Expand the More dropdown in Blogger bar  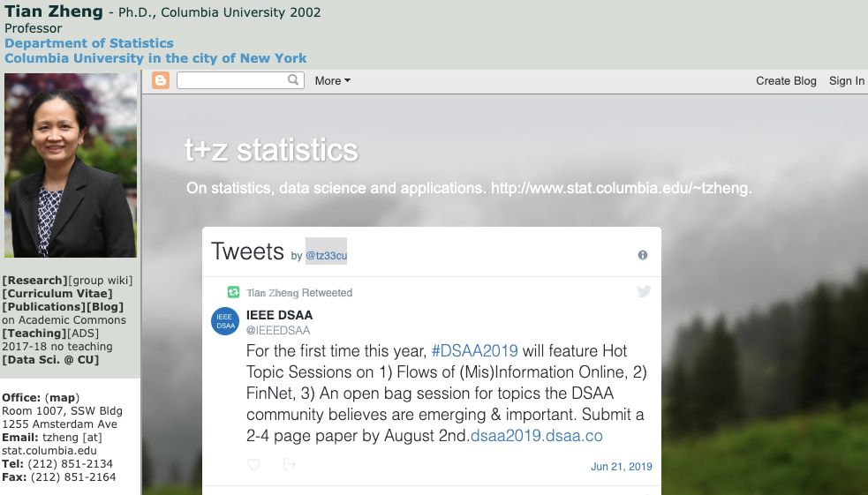332,81
